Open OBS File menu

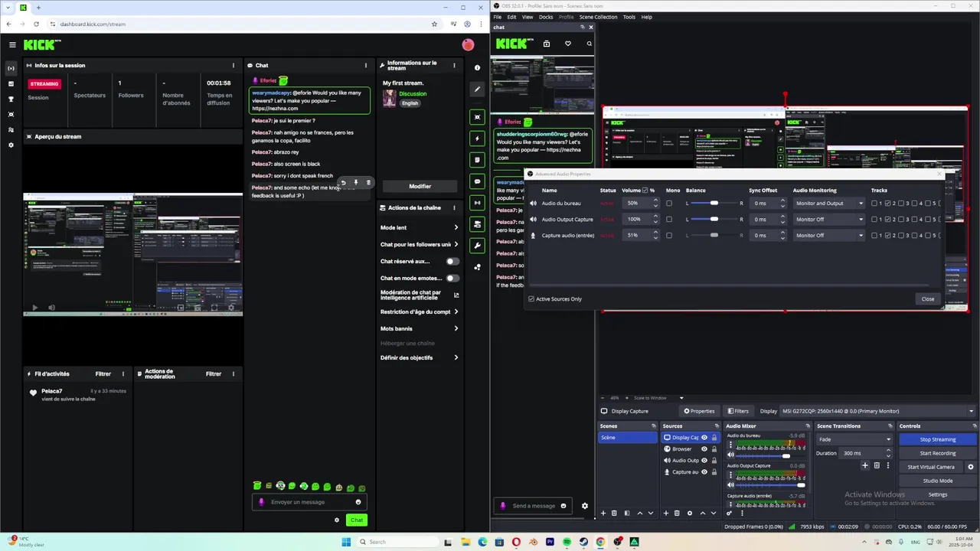coord(498,17)
